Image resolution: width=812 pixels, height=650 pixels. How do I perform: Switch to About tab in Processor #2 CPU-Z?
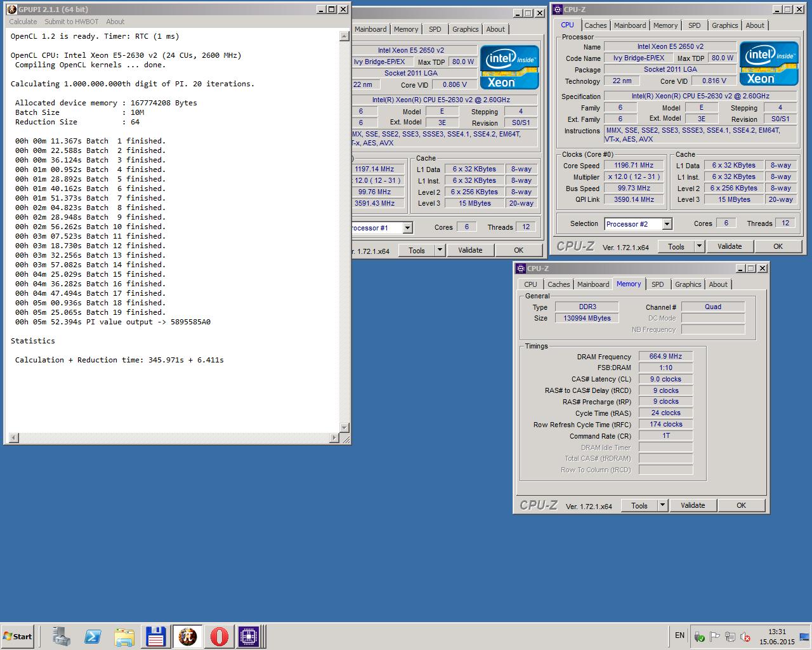coord(755,25)
